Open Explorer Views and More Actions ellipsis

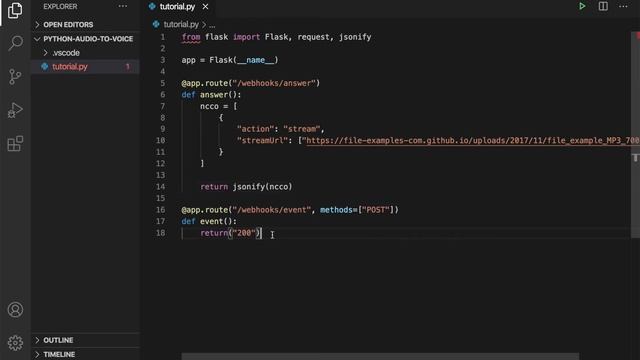122,7
